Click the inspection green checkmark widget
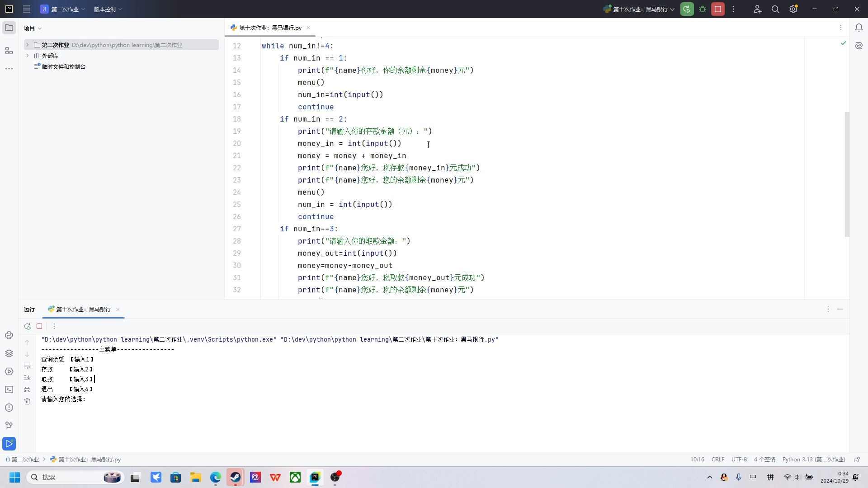Screen dimensions: 868x488 pos(843,43)
